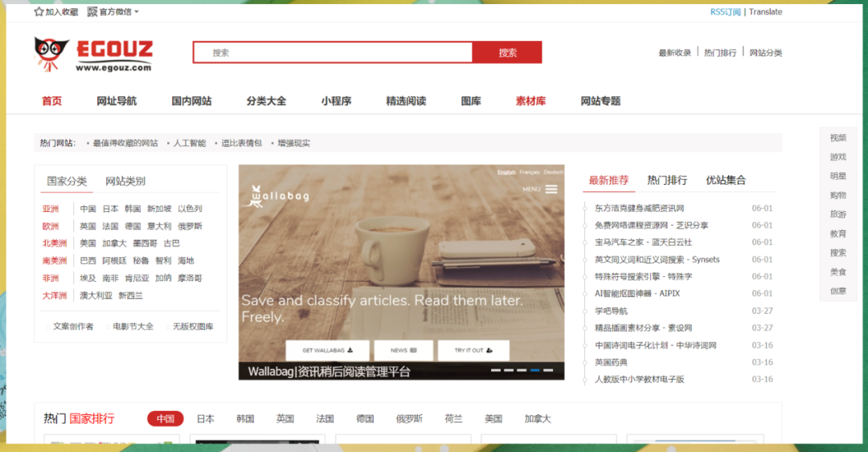Click the GET WALLABAG banner button
Screen dimensions: 868x452
[327, 350]
